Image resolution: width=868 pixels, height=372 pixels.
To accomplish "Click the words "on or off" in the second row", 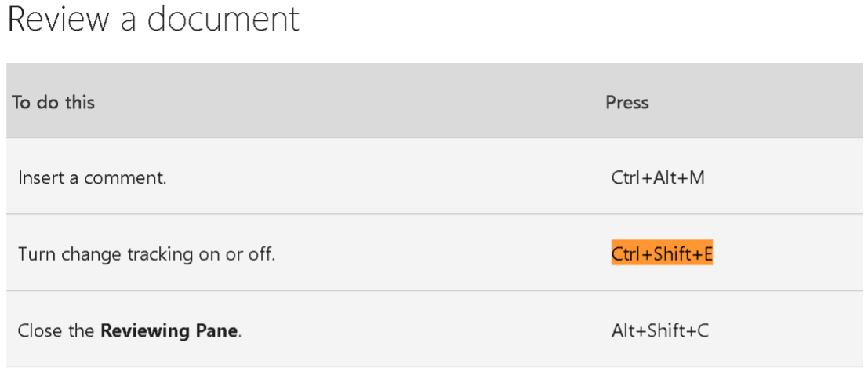I will click(237, 254).
